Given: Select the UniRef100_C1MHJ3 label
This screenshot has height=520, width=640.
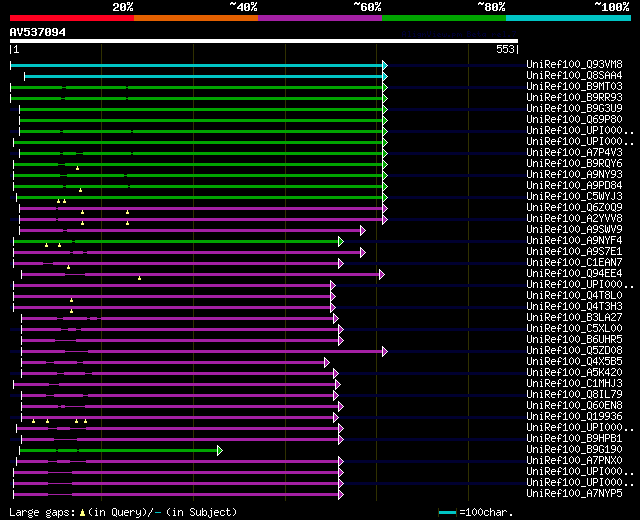Looking at the screenshot, I should (x=574, y=384).
